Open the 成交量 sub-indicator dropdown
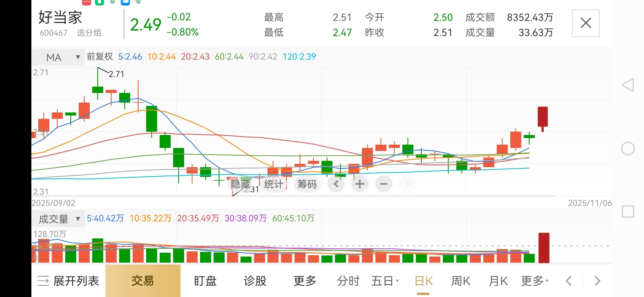Image resolution: width=644 pixels, height=297 pixels. click(x=58, y=219)
